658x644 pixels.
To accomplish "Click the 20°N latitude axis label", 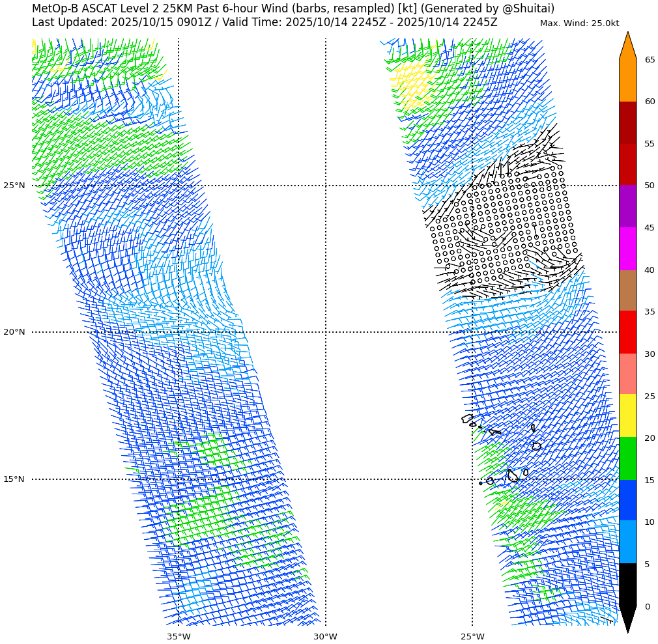I will [14, 332].
